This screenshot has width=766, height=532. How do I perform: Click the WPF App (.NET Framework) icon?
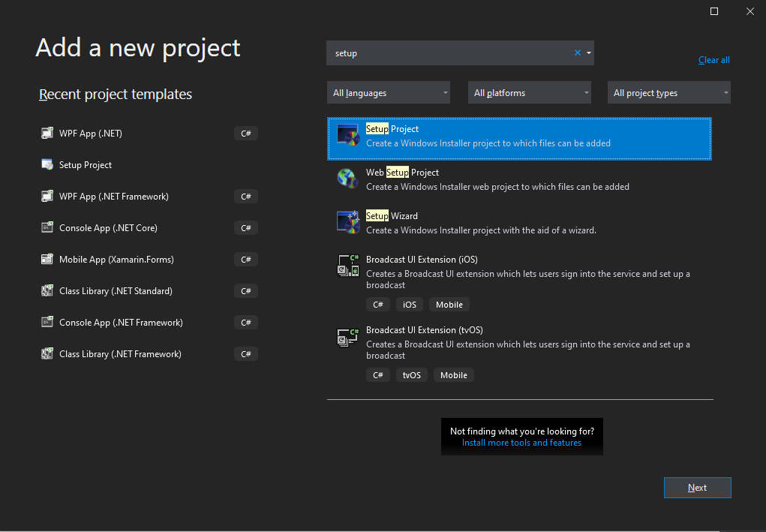(x=47, y=197)
